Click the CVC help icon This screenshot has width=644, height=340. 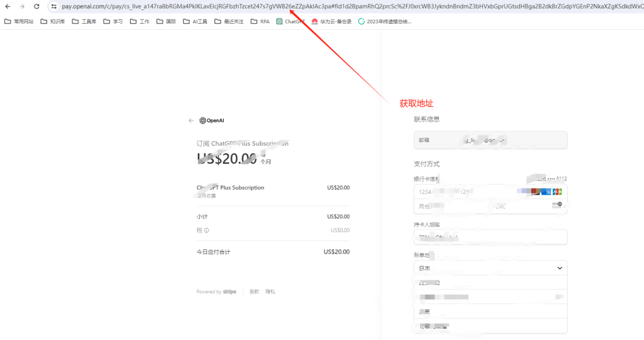pos(558,205)
